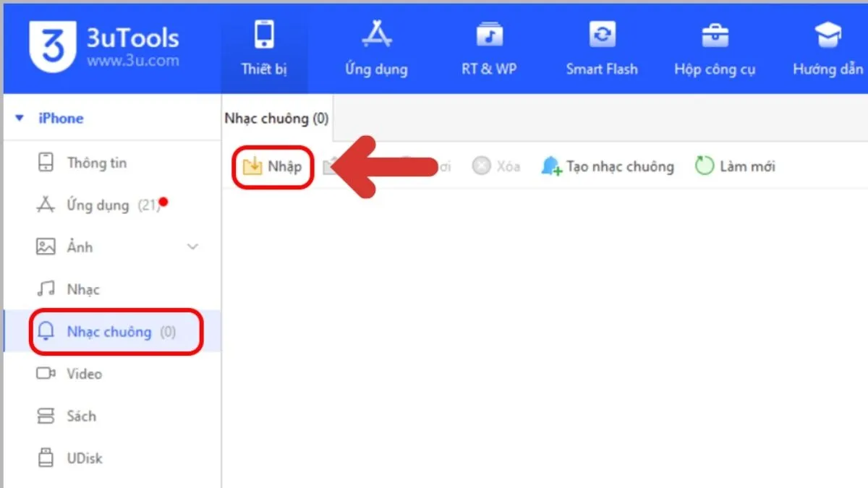Switch to the Nhạc chuông (0) tab

point(276,118)
